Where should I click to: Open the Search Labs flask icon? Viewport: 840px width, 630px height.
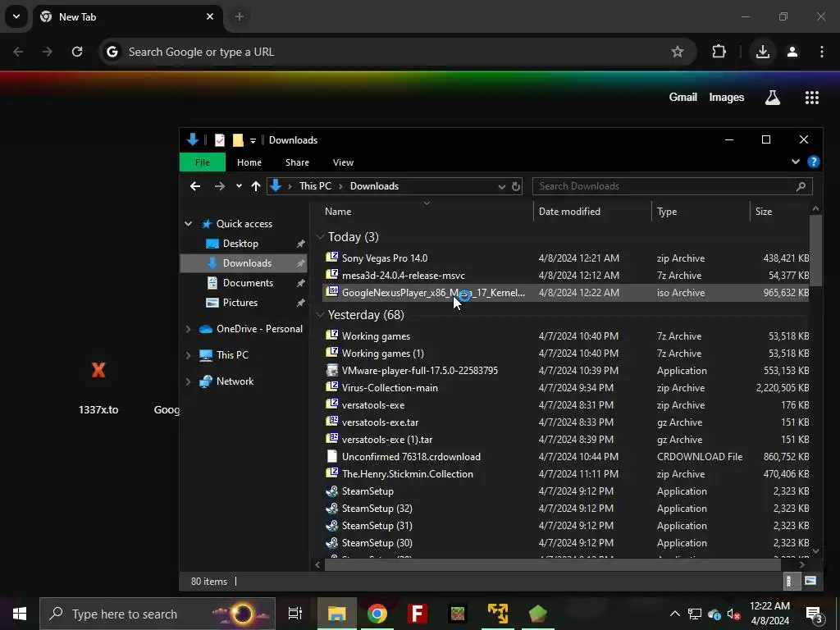pyautogui.click(x=773, y=98)
